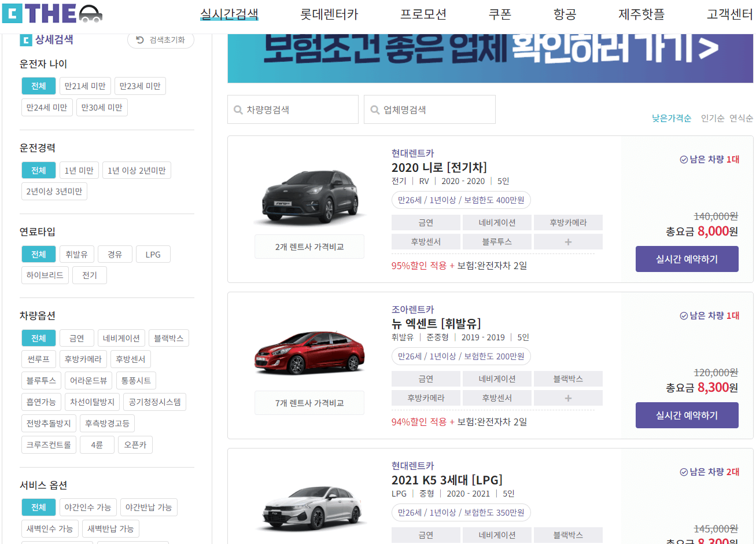Click the 업체명검색 input field
756x544 pixels.
(x=430, y=109)
